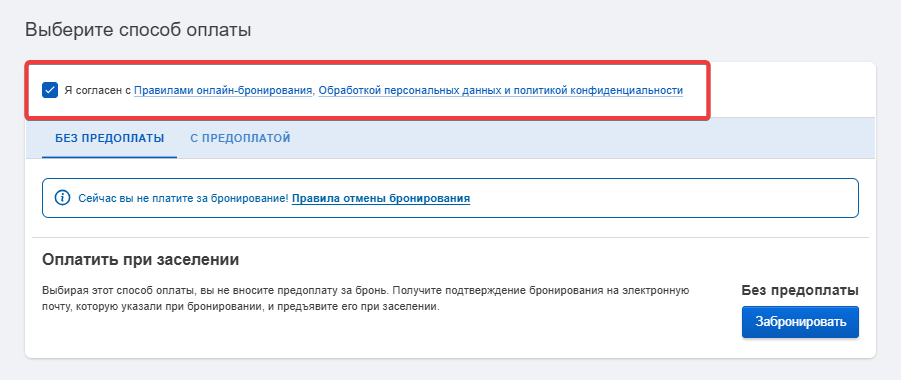Click the 'Я согласен с' label text
The height and width of the screenshot is (380, 901).
[x=98, y=90]
